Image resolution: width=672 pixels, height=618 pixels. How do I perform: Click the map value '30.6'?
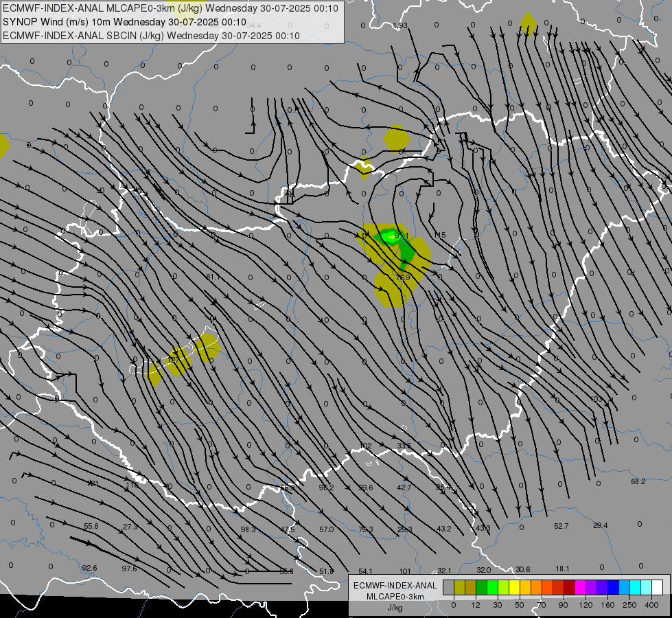tap(523, 569)
